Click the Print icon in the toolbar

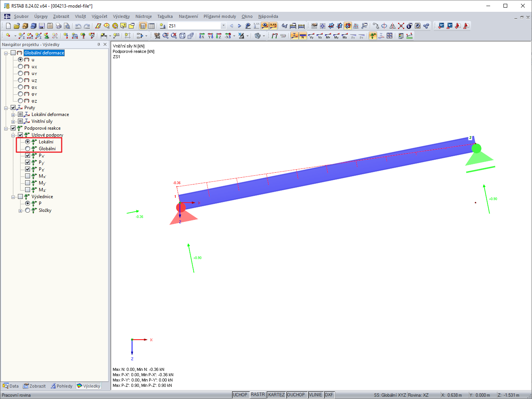pos(58,26)
